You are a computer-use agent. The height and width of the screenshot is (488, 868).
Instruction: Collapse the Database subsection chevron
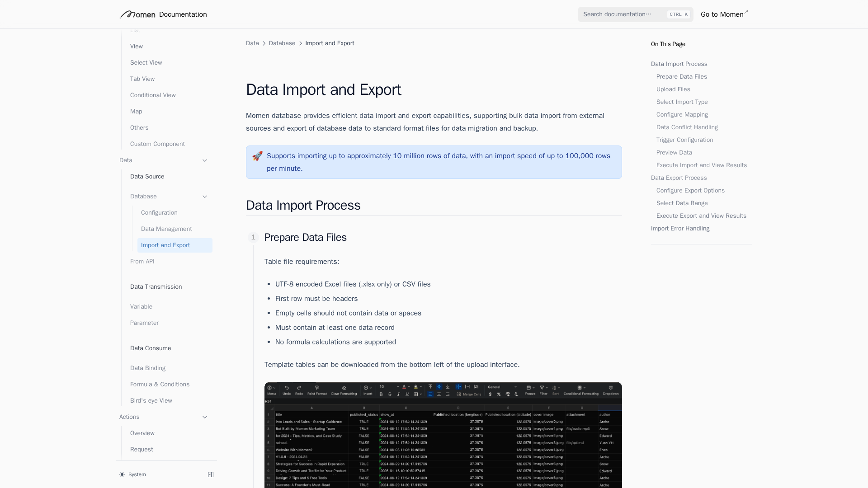coord(204,197)
